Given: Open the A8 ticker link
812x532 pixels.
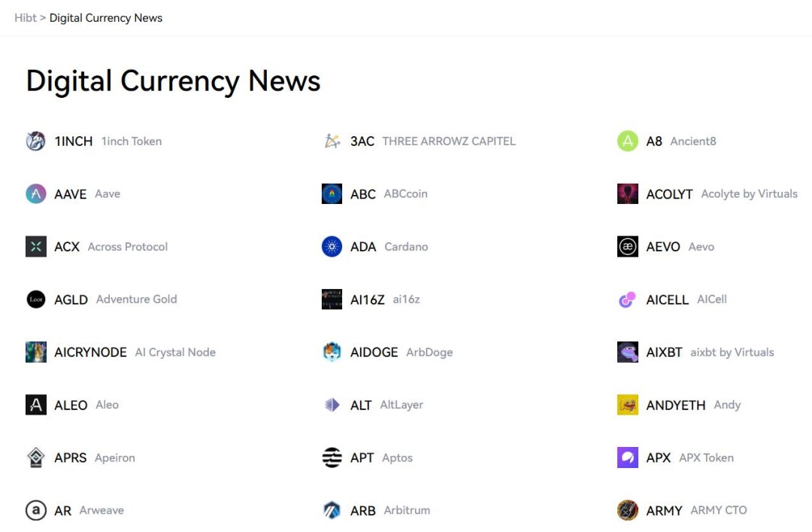Looking at the screenshot, I should 654,141.
